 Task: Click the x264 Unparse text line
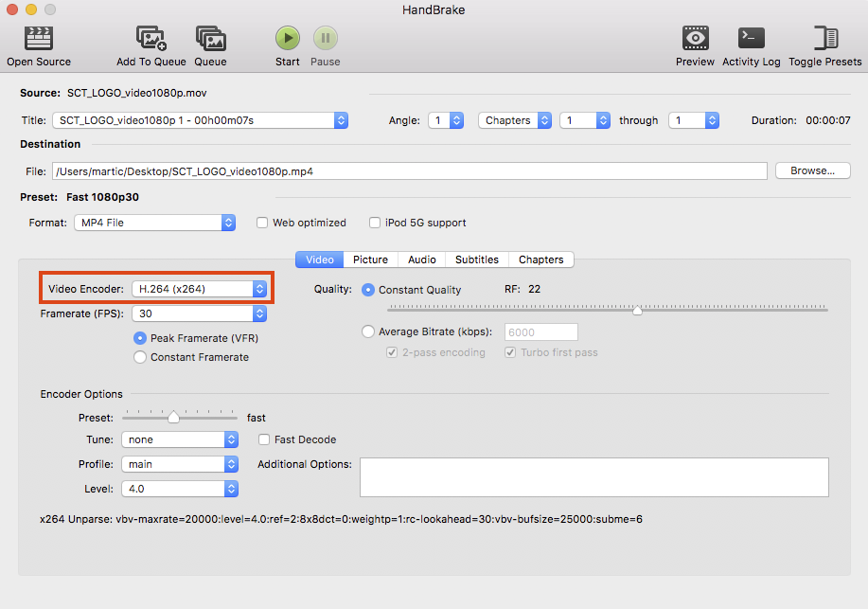[341, 519]
